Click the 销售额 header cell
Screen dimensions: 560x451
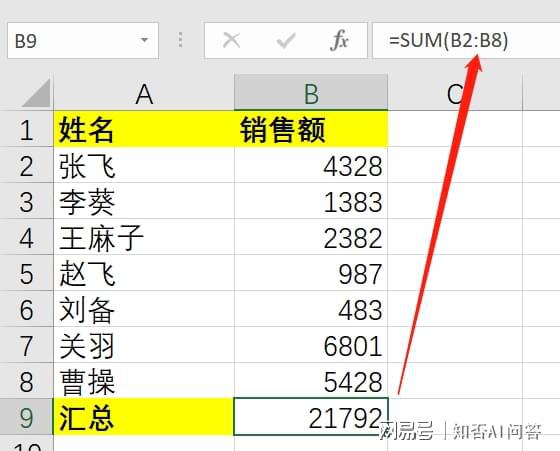coord(311,129)
